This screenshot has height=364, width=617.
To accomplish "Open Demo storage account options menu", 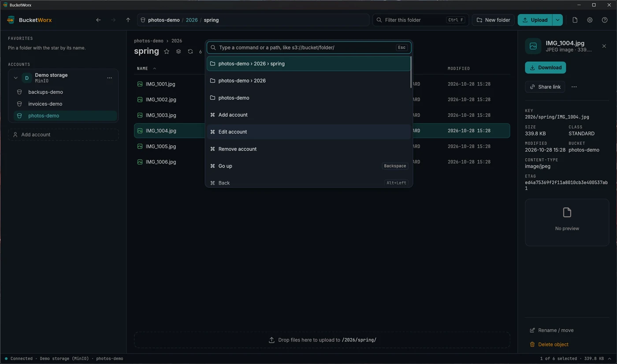I will click(109, 78).
